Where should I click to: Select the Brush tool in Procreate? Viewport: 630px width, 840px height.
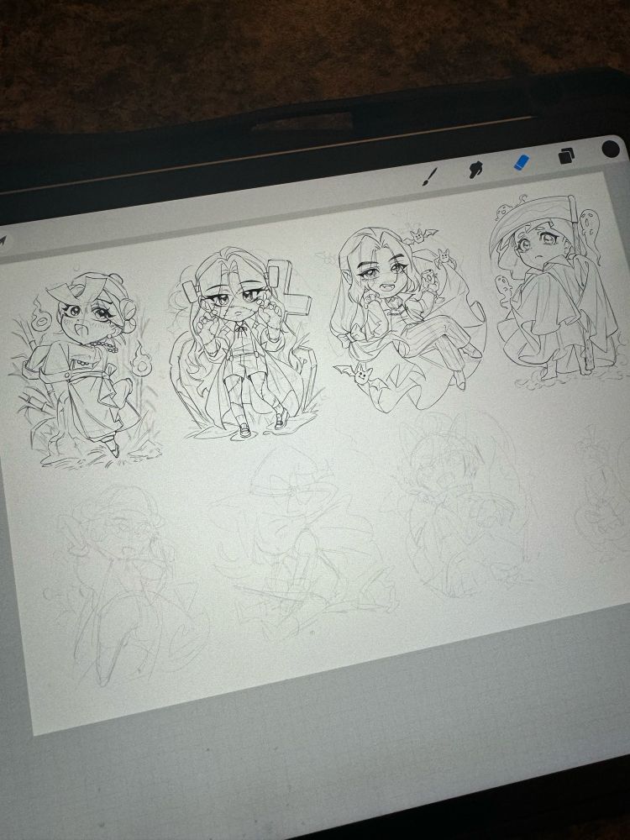(x=429, y=176)
